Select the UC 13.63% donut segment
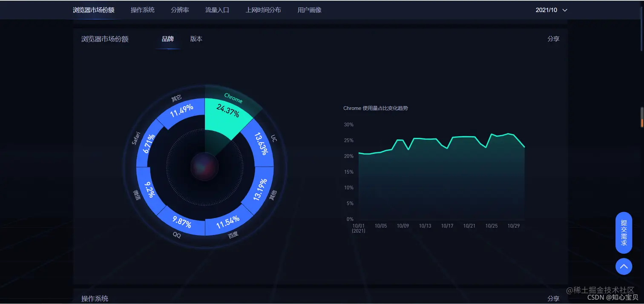Viewport: 644px width, 304px height. [259, 143]
